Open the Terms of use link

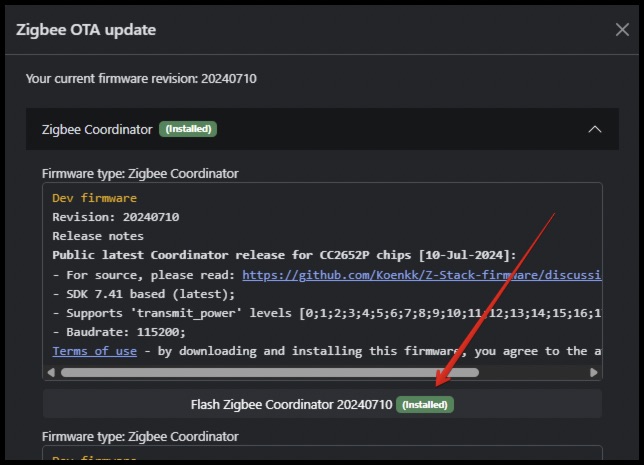tap(94, 351)
